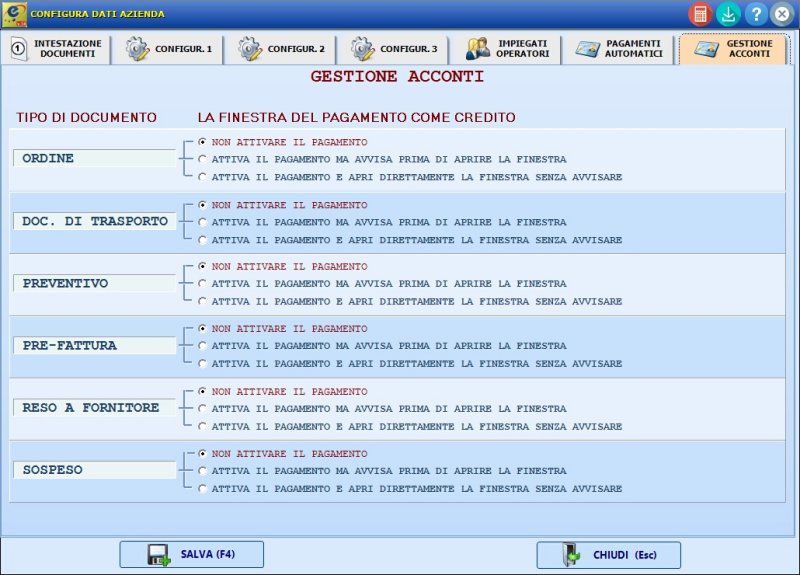Click the DOC. DI TRASPORTO label
800x575 pixels.
coord(94,221)
